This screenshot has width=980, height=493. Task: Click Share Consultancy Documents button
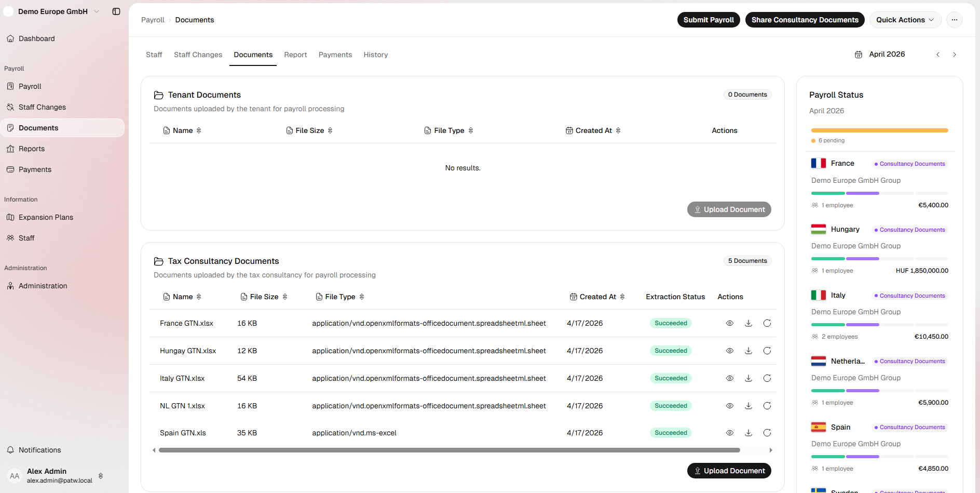coord(805,20)
